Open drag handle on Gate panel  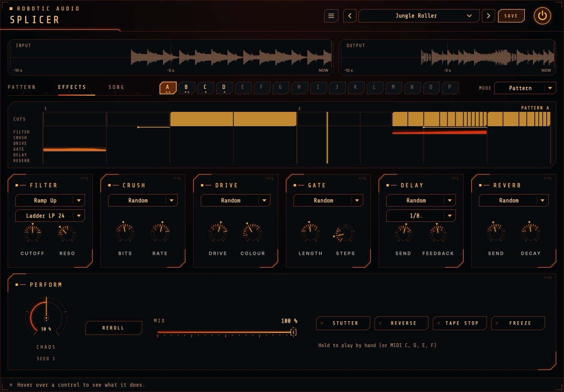pos(362,178)
